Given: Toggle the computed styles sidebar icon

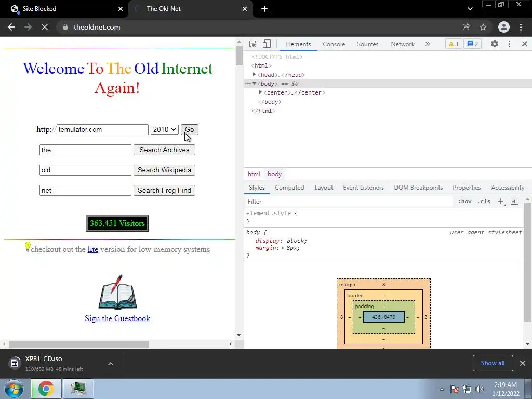Looking at the screenshot, I should click(x=514, y=201).
